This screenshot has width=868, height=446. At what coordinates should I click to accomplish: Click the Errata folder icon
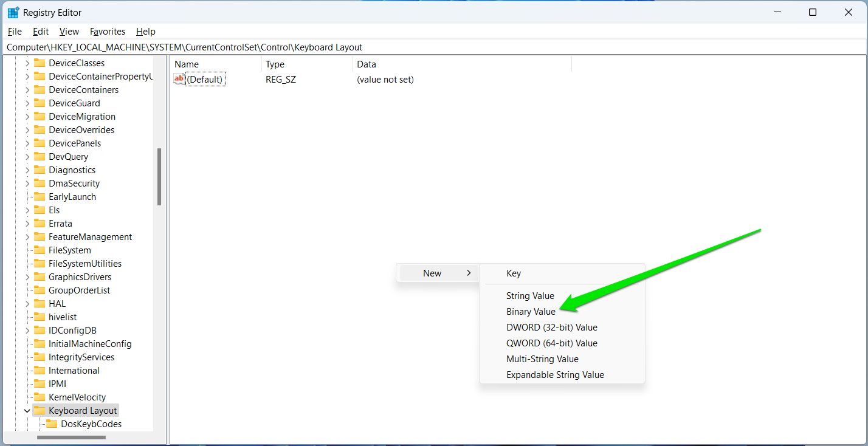tap(39, 223)
